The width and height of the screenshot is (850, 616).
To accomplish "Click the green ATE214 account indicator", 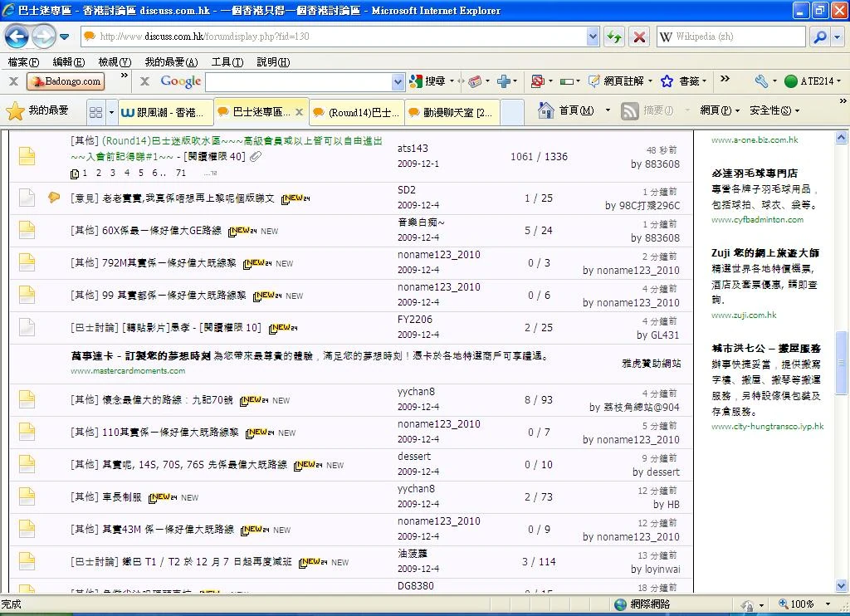I will pos(812,81).
